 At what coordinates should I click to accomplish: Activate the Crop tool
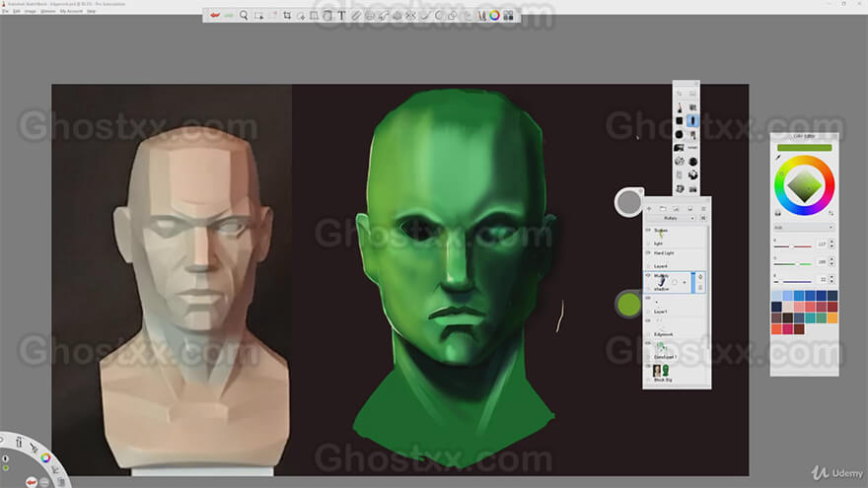click(x=287, y=16)
